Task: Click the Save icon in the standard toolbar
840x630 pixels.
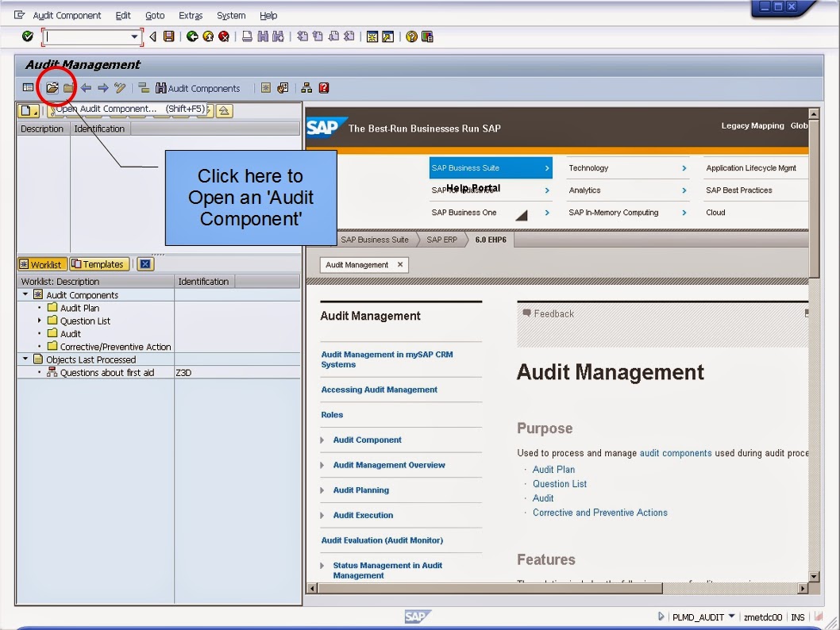Action: (168, 36)
